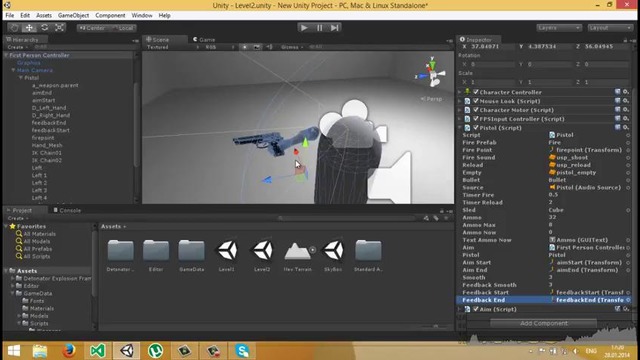The width and height of the screenshot is (640, 360).
Task: Expand the Mouse Look script component
Action: pos(460,101)
